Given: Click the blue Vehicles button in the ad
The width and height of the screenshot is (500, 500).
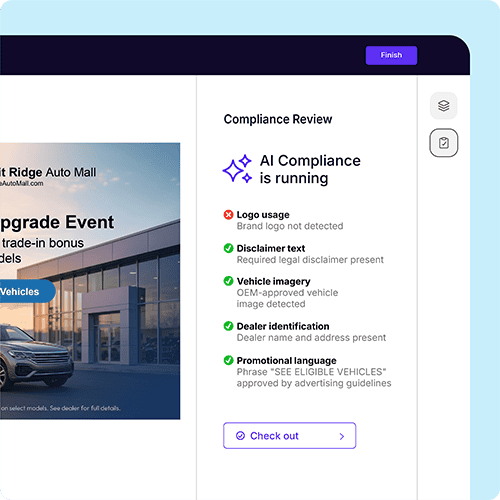Looking at the screenshot, I should pos(27,291).
